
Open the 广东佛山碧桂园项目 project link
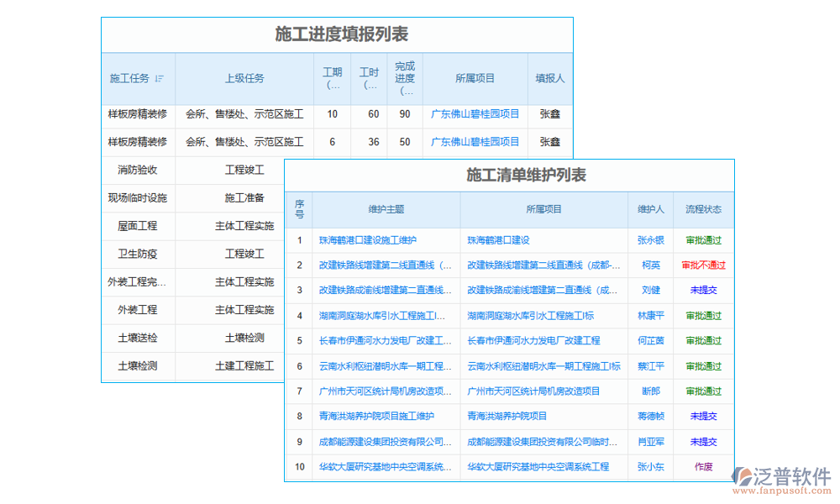[x=474, y=114]
